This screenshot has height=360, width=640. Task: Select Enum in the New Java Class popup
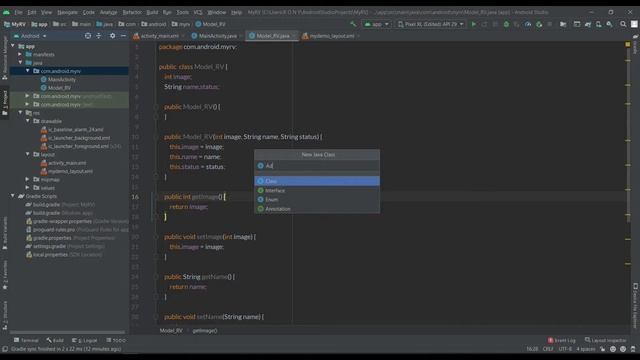[317, 200]
